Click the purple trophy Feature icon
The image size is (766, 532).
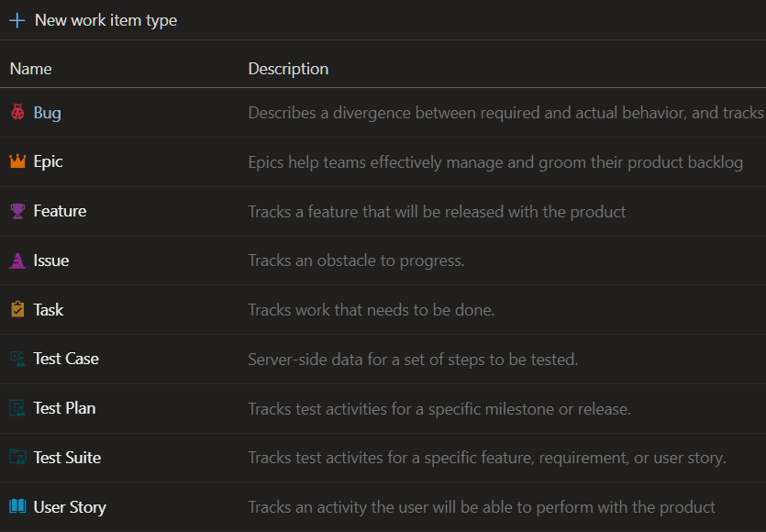tap(17, 211)
